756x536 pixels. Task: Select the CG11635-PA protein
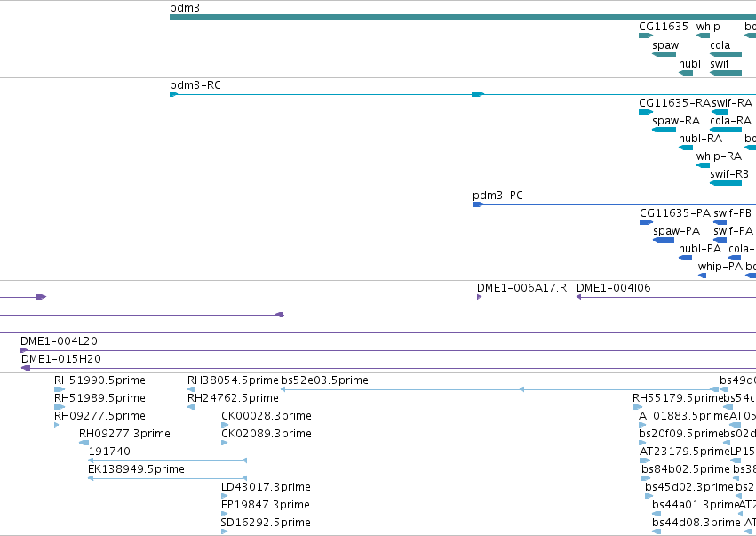pyautogui.click(x=646, y=222)
